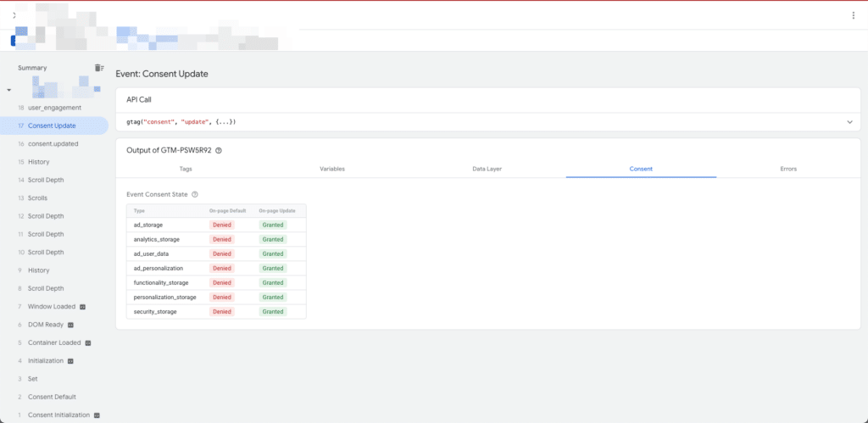Select event 6 DOM Ready

(x=54, y=325)
